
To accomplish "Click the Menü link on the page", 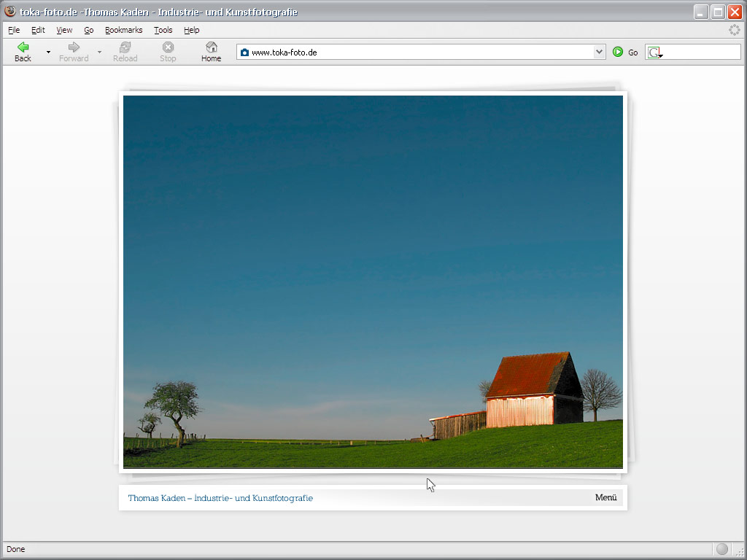I will [x=605, y=498].
